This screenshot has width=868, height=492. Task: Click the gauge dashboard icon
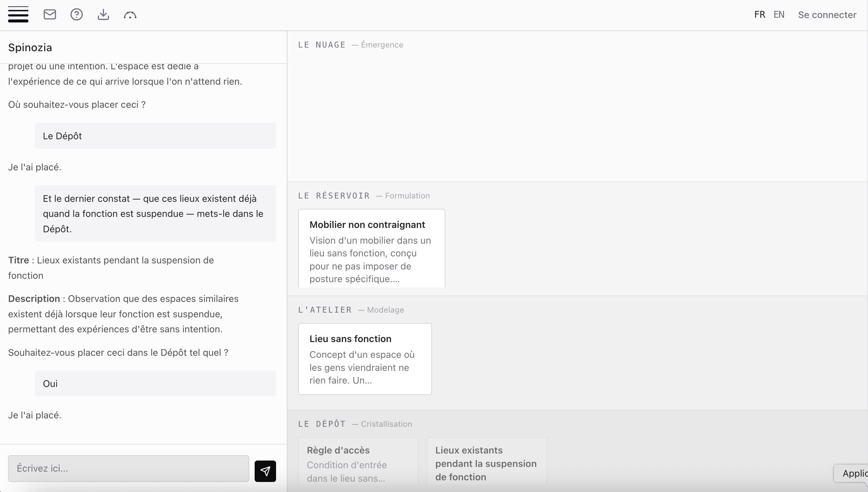click(130, 15)
